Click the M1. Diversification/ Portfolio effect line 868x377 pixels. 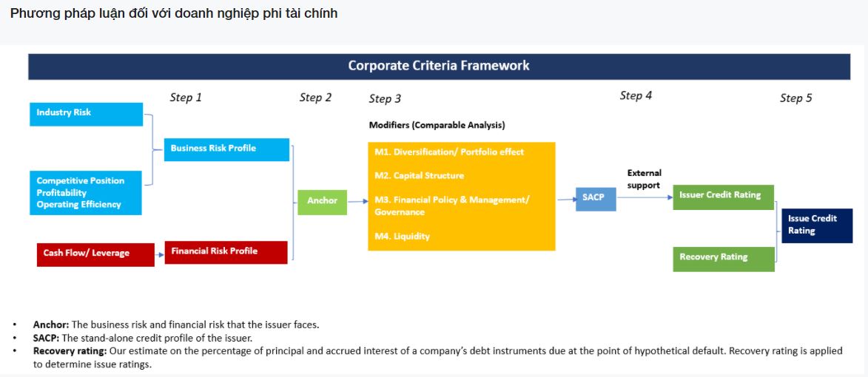(x=449, y=152)
